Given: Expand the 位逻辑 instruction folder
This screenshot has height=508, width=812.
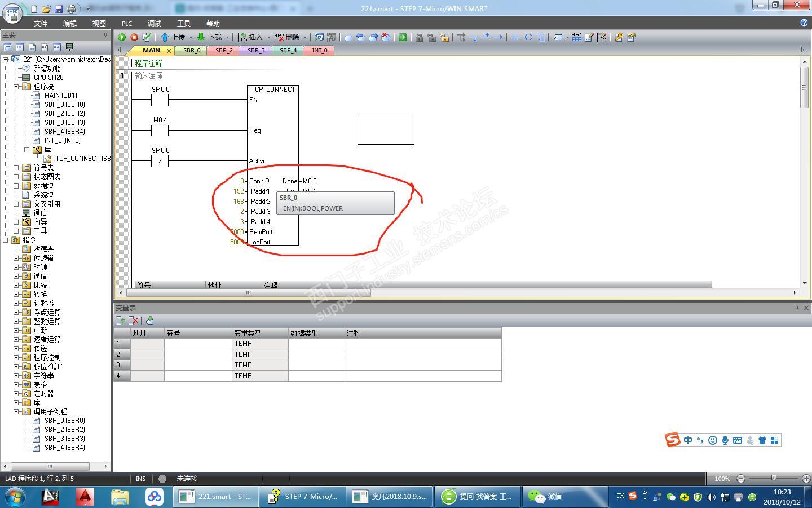Looking at the screenshot, I should click(x=16, y=258).
